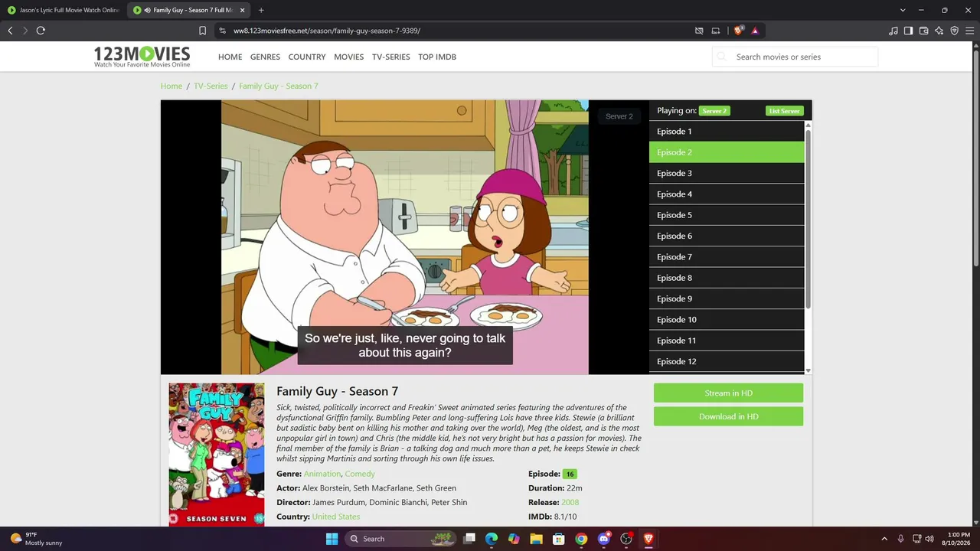Click the Download in HD button
This screenshot has width=980, height=551.
(728, 416)
